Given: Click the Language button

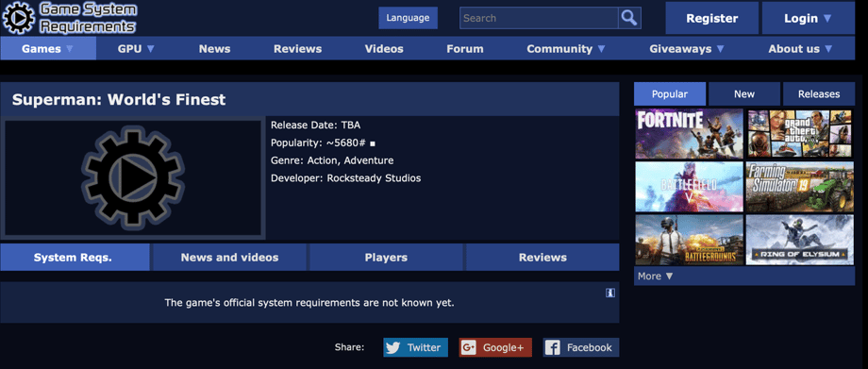Looking at the screenshot, I should click(x=408, y=18).
